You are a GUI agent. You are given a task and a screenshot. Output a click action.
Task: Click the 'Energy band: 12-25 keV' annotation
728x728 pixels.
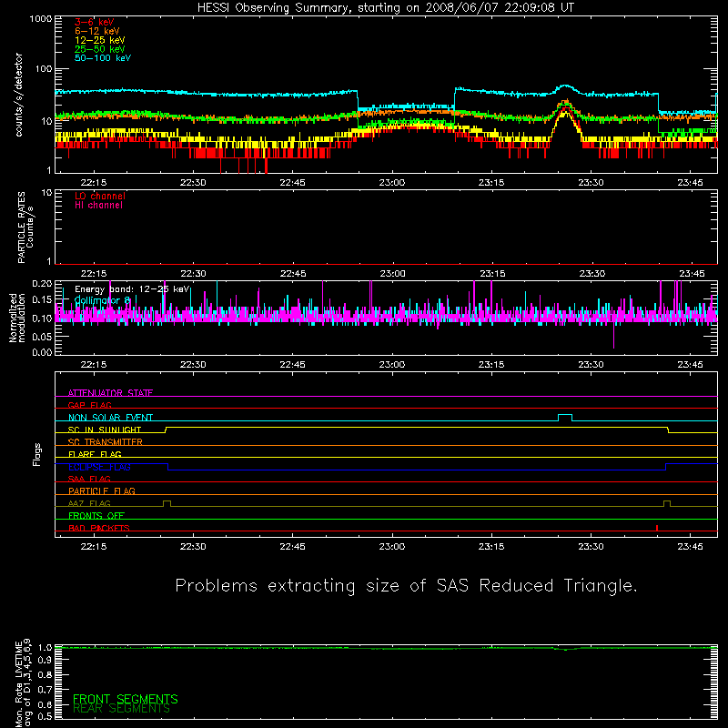pyautogui.click(x=132, y=289)
